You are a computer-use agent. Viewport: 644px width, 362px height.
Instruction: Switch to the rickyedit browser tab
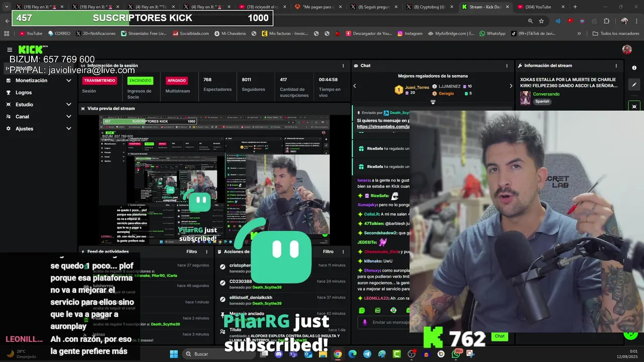[x=262, y=7]
